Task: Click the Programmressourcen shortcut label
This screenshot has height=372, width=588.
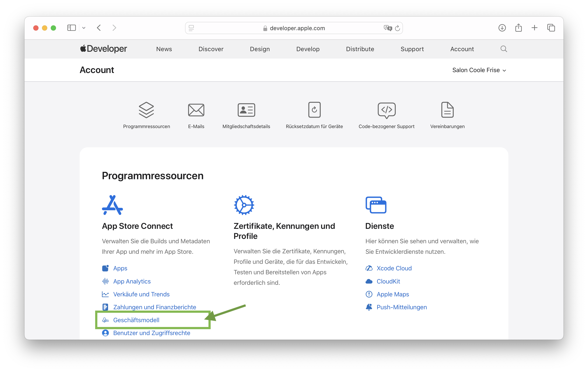Action: pos(147,127)
